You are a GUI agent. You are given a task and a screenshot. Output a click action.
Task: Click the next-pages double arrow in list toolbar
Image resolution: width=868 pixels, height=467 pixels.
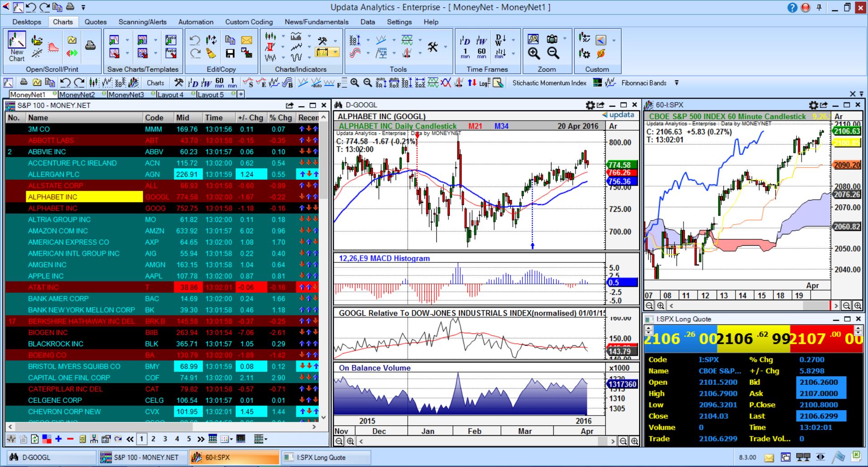(x=201, y=439)
